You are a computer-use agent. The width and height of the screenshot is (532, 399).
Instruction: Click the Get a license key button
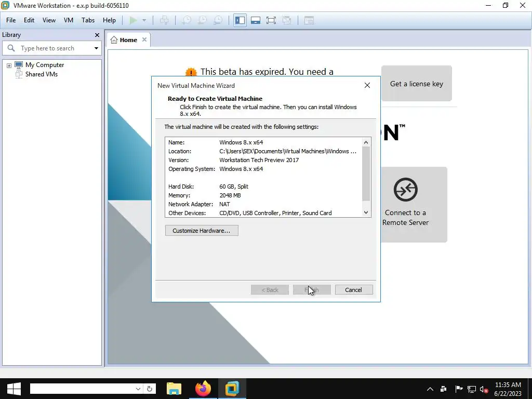[416, 84]
